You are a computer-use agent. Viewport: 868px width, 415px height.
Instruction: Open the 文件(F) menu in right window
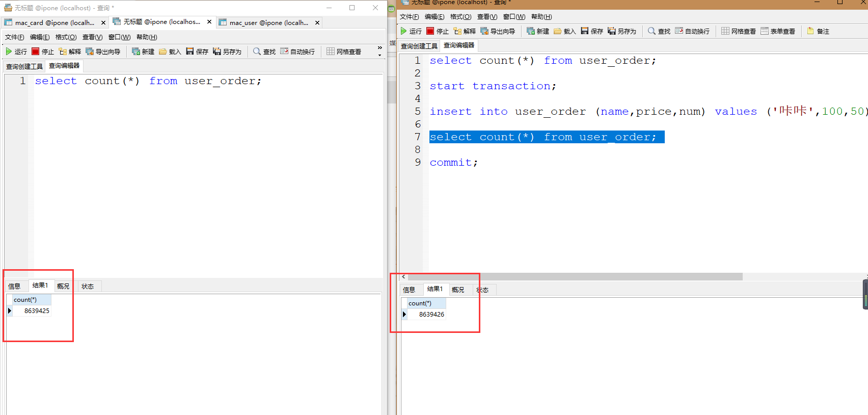click(410, 17)
